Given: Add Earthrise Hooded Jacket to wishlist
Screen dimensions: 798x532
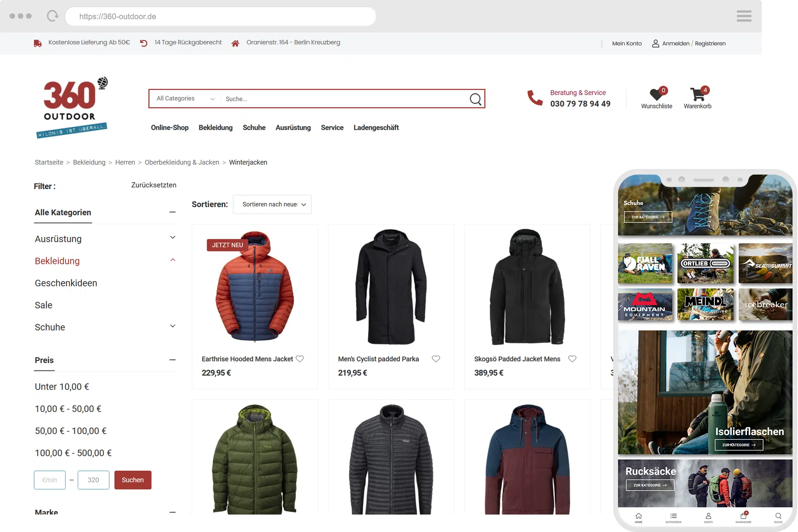Looking at the screenshot, I should coord(300,359).
